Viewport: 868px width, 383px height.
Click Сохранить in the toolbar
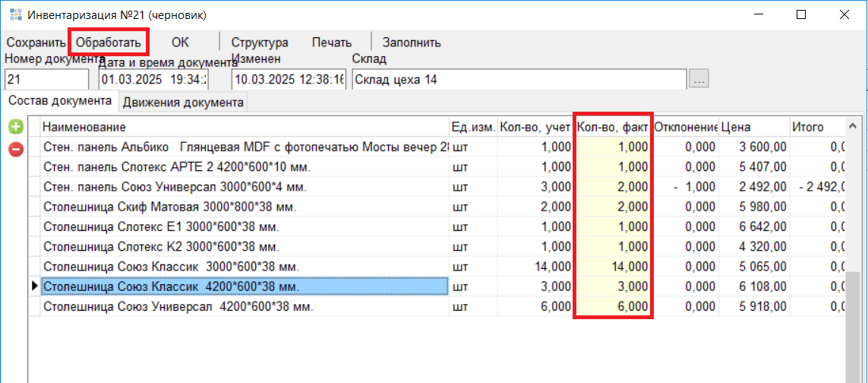pos(36,43)
